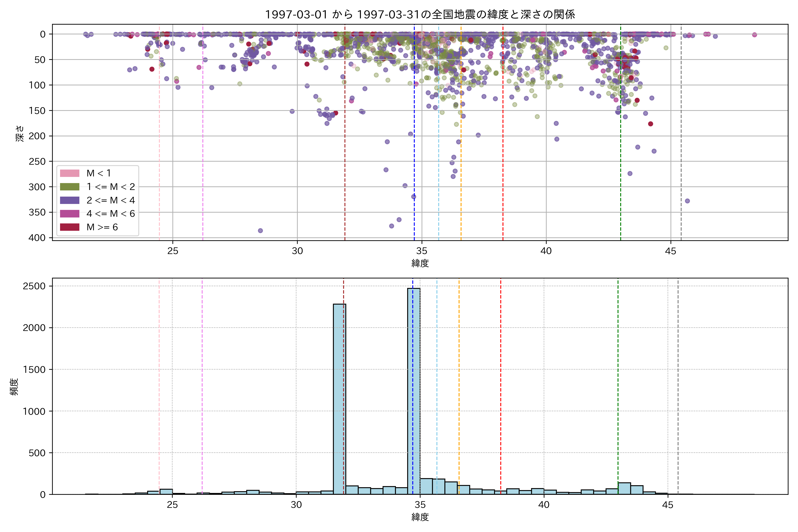Click the crimson 'M >= 6' legend swatch
798x532 pixels.
70,227
